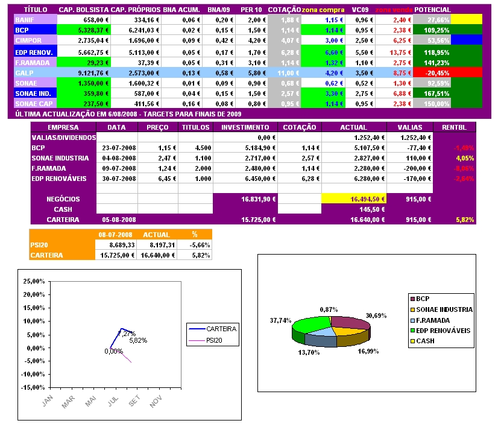Select SONAE INDUSTRIA legend entry in pie chart
Viewport: 504px width, 438px height.
coord(441,309)
